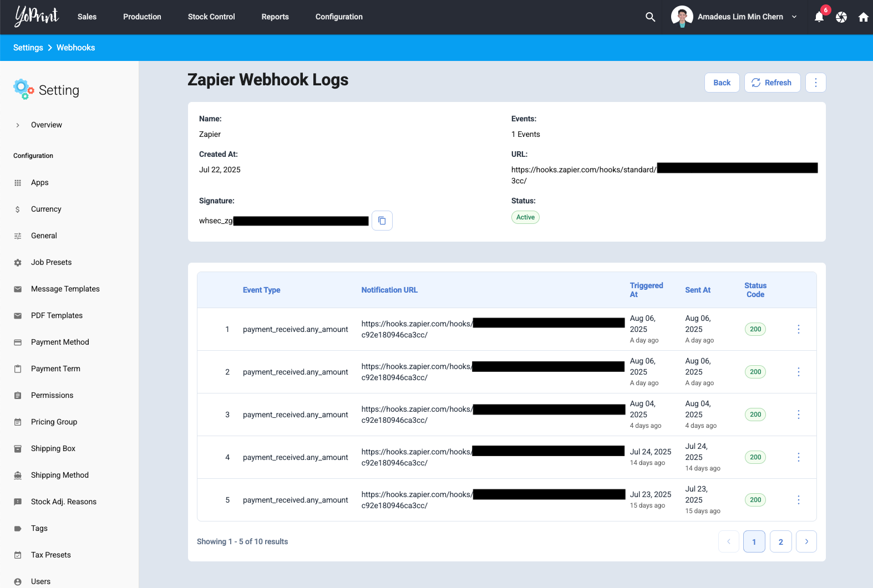Screen dimensions: 873x588
Task: Sort by Triggered At column header
Action: pos(646,290)
